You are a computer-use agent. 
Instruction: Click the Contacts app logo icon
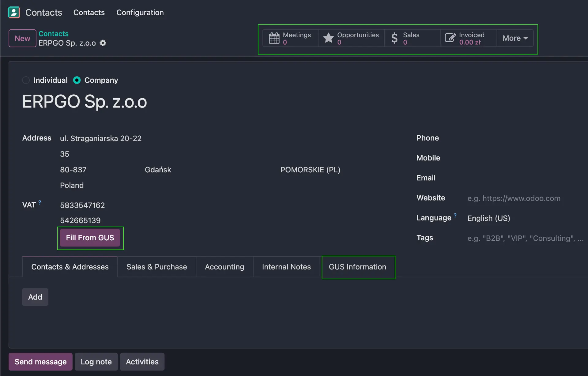click(x=14, y=13)
